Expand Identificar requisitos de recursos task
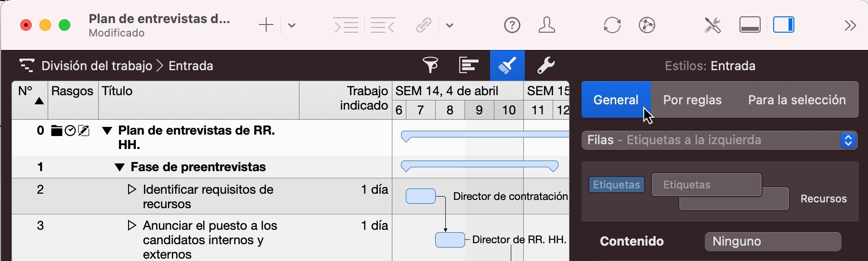This screenshot has height=261, width=868. (x=131, y=189)
